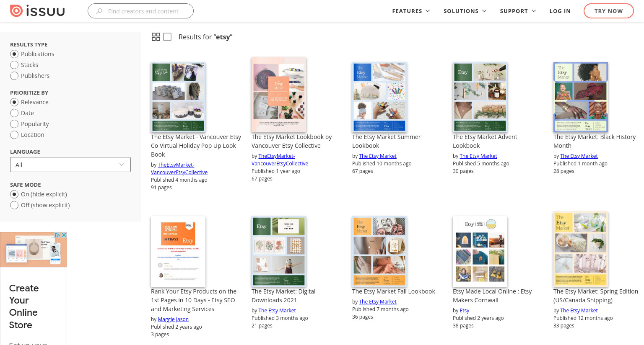The image size is (644, 345).
Task: Open the Spring Edition cover
Action: (x=581, y=250)
